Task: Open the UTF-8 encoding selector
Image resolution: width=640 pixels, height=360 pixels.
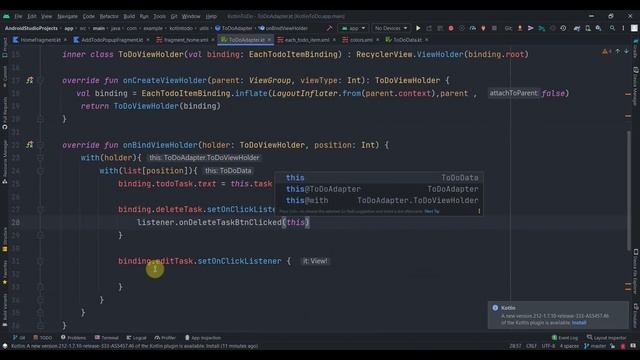Action: [548, 346]
